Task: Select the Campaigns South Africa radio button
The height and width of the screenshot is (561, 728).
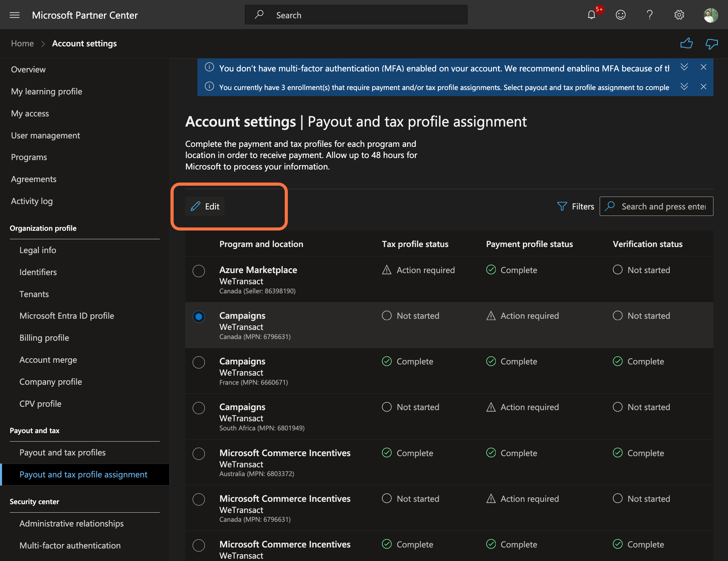Action: point(199,408)
